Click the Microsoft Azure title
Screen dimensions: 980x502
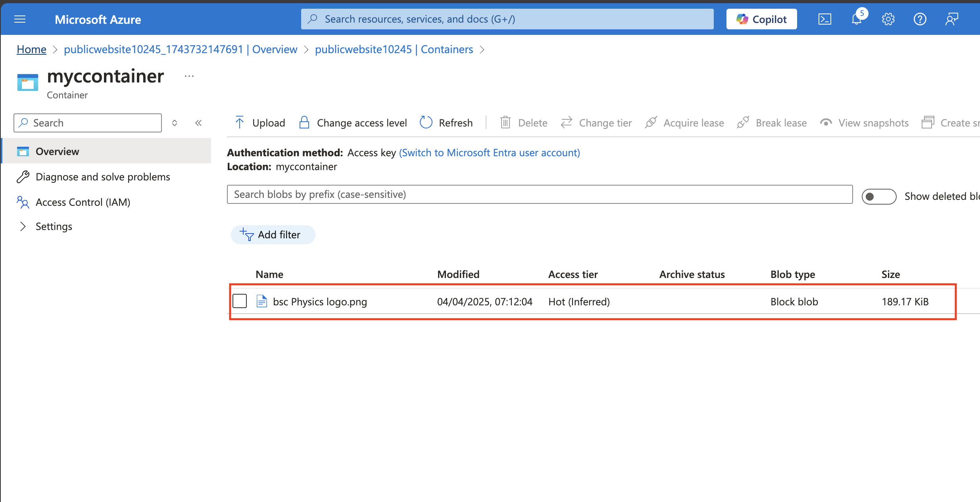point(98,19)
